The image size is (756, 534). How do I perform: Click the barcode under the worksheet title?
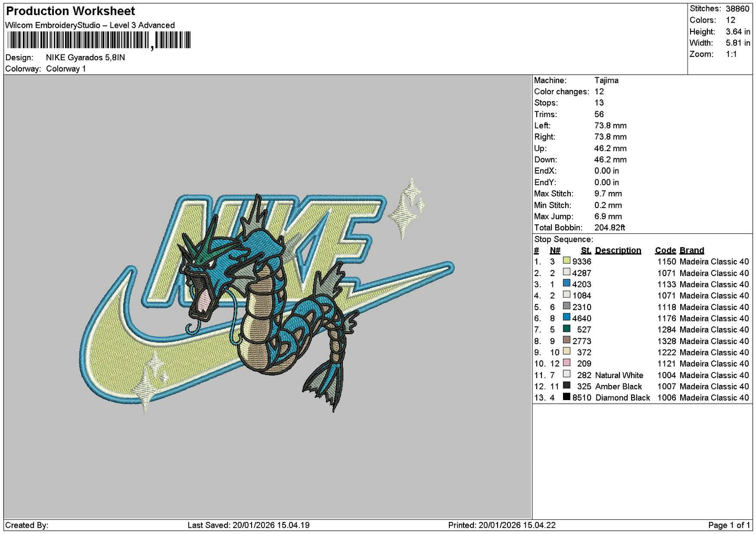[x=99, y=40]
